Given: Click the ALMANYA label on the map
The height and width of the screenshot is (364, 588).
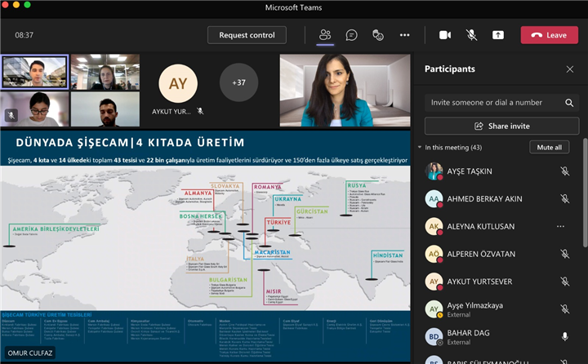Looking at the screenshot, I should 198,193.
